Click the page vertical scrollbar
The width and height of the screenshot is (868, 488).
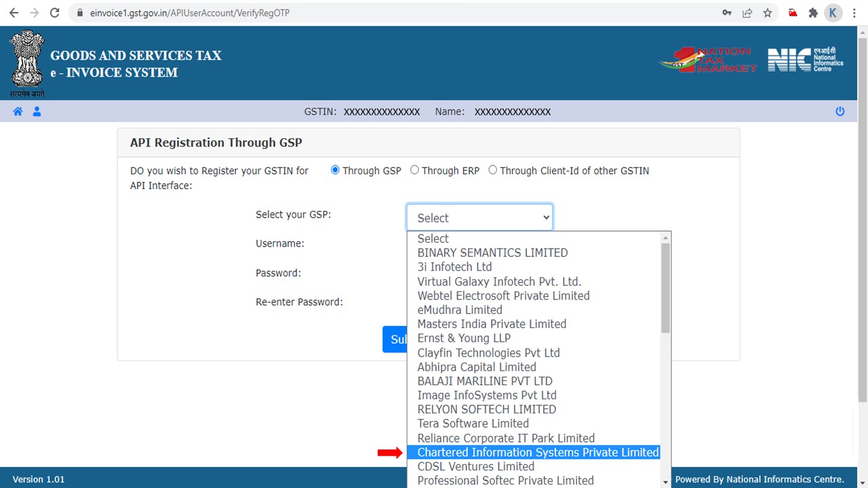pyautogui.click(x=863, y=220)
